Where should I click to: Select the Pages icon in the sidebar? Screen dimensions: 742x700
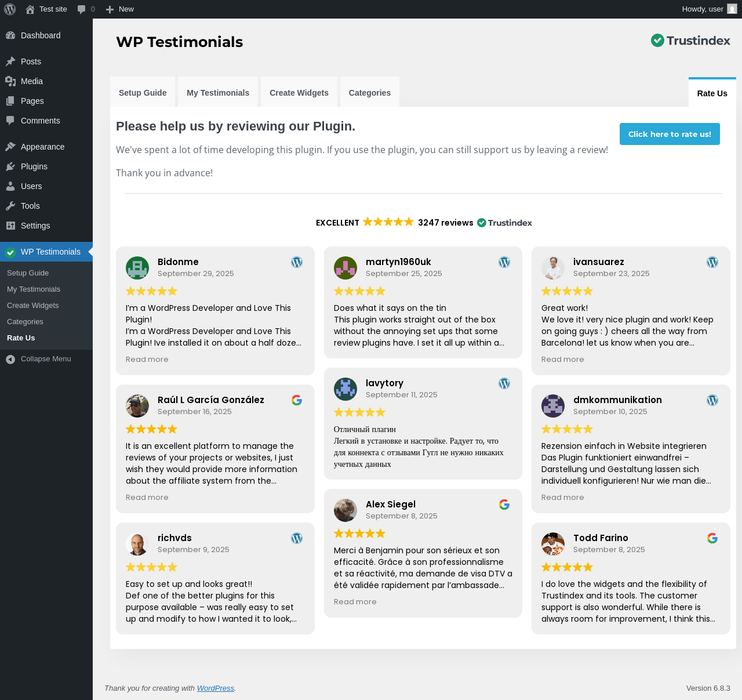point(10,101)
